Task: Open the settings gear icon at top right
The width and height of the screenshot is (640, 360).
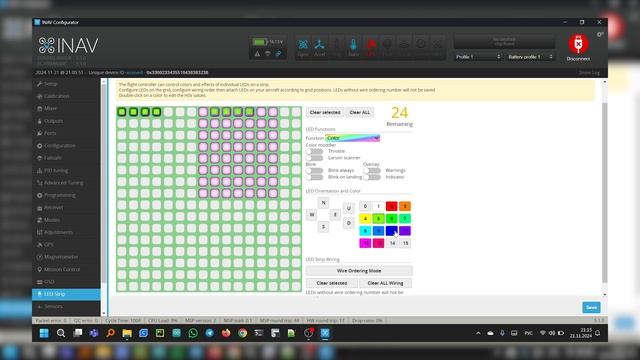Action: (600, 35)
